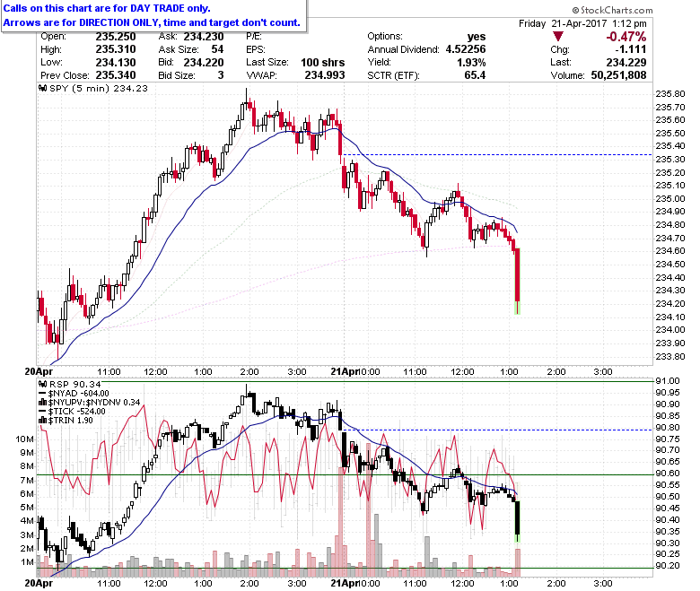Screen dimensions: 700x591
Task: Select the SPY (5 min) 234.23 chart title
Action: pyautogui.click(x=98, y=88)
